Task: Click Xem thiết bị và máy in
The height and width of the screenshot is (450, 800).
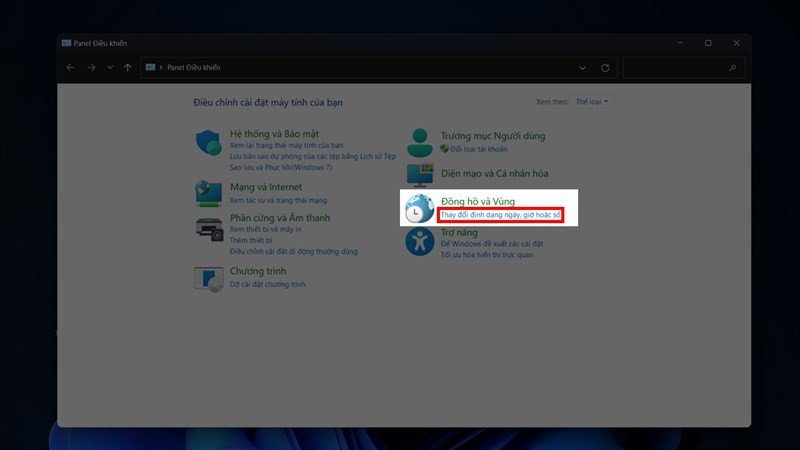Action: point(265,230)
